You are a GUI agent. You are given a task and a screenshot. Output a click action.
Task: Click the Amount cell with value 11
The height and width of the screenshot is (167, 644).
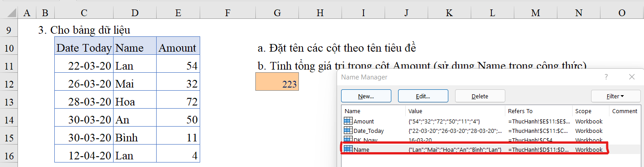click(178, 137)
